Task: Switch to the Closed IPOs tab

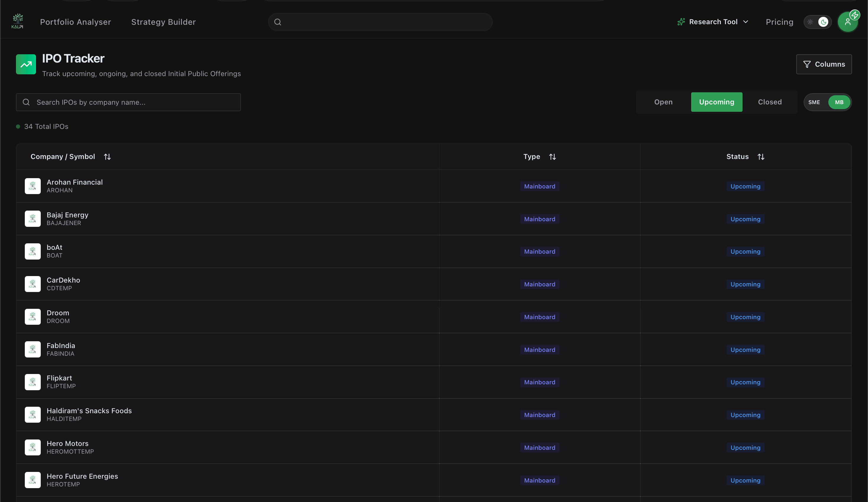Action: (x=770, y=102)
